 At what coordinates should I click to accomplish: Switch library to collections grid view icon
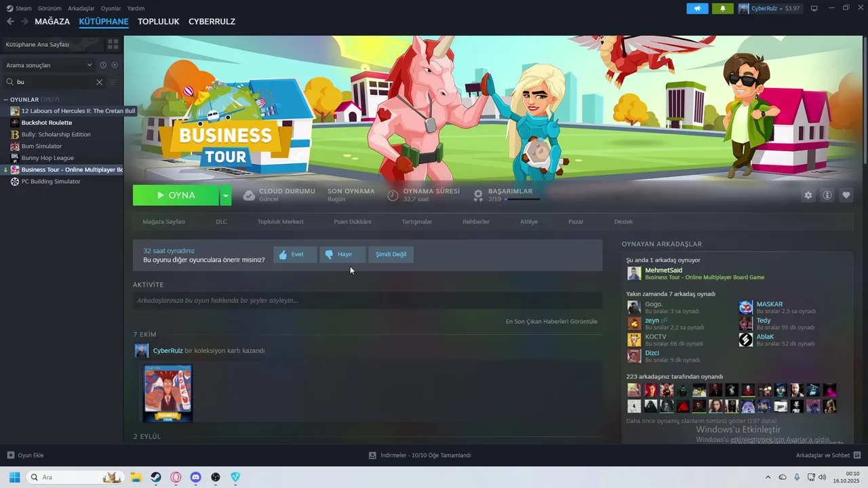(113, 44)
